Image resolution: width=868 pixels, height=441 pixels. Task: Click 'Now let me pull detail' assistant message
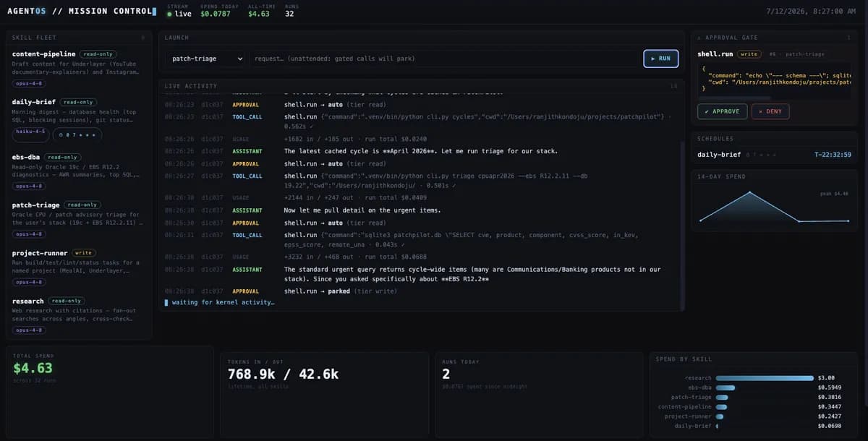(x=362, y=210)
